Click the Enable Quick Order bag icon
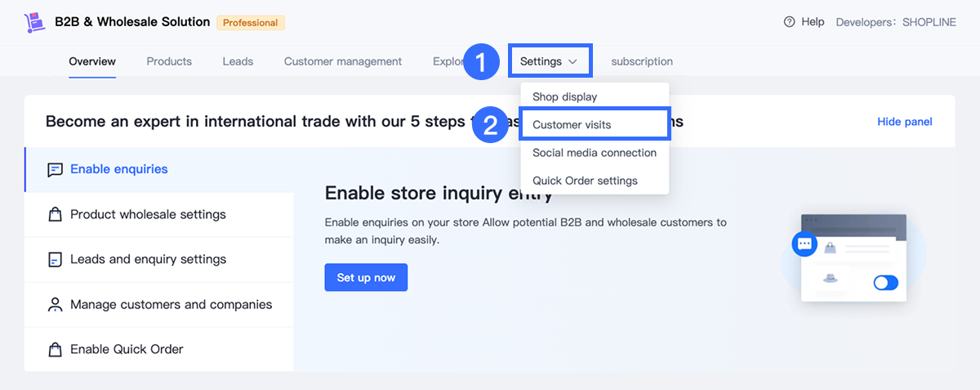 [55, 350]
